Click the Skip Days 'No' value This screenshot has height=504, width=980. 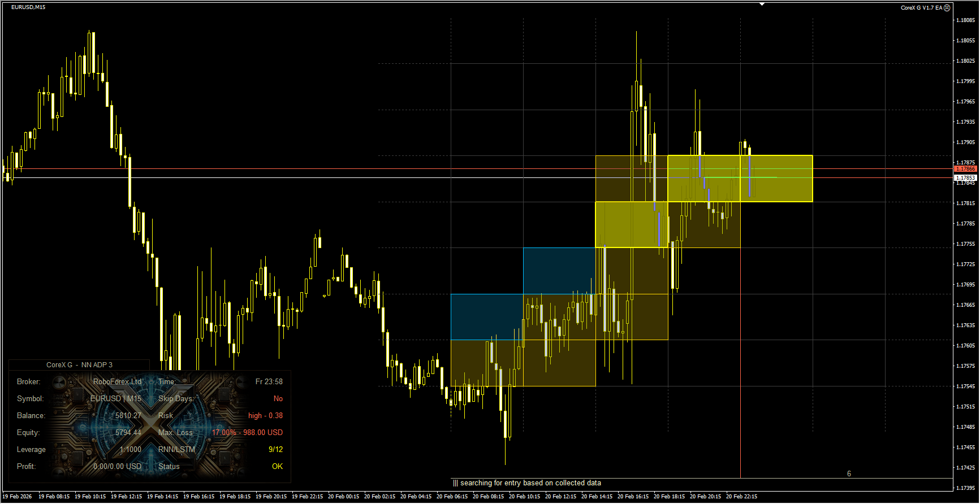click(x=278, y=399)
